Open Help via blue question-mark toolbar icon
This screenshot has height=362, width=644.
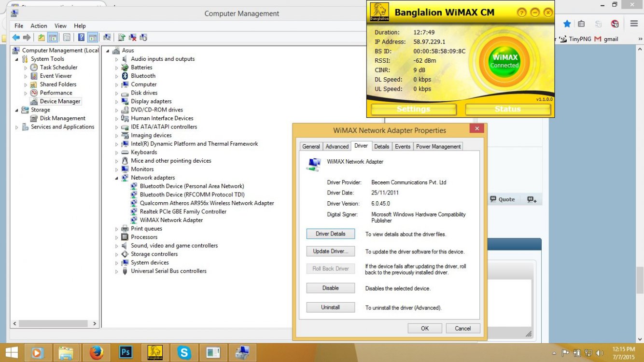(81, 37)
